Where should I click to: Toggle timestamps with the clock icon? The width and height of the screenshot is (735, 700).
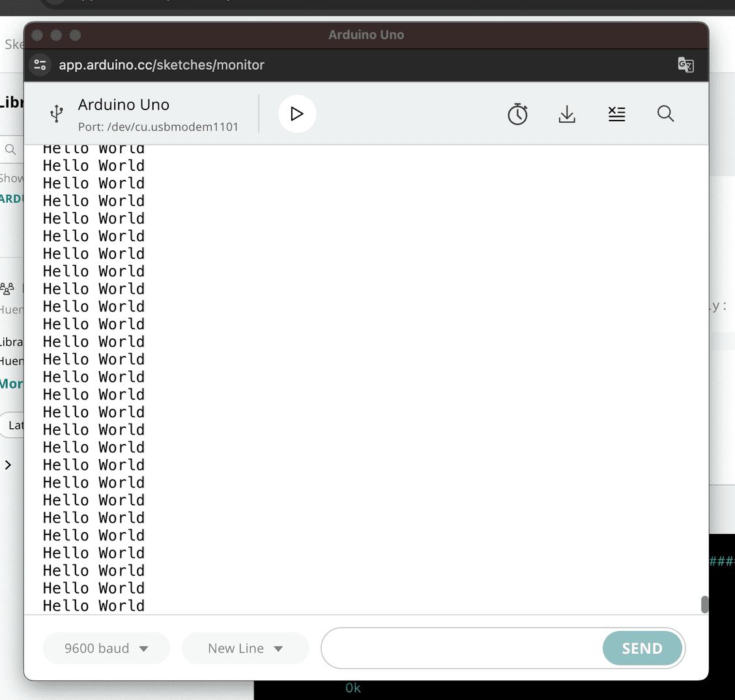(517, 114)
